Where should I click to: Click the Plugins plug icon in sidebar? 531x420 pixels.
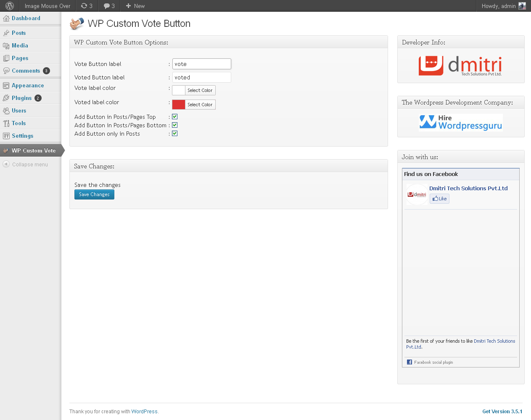[x=6, y=98]
